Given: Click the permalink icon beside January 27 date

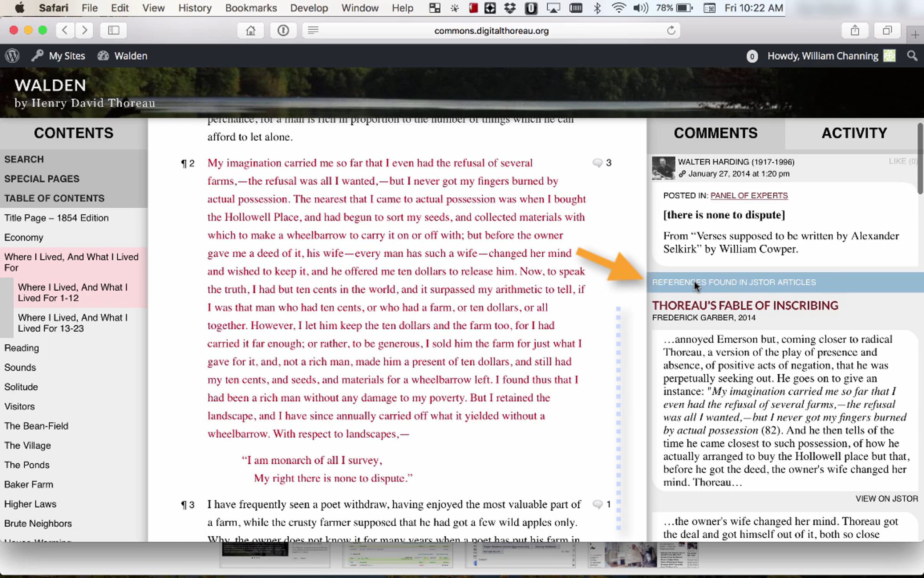Looking at the screenshot, I should click(x=682, y=174).
